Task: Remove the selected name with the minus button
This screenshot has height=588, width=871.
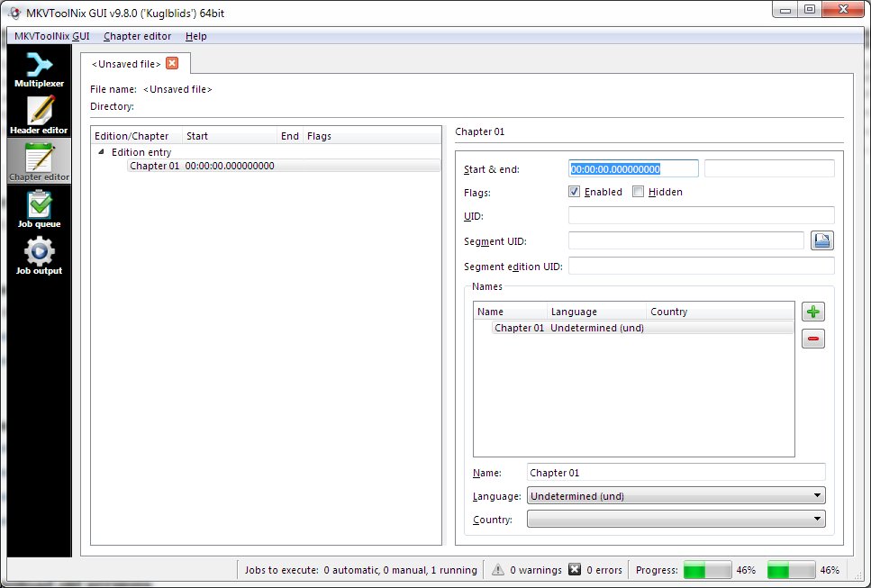Action: [812, 338]
